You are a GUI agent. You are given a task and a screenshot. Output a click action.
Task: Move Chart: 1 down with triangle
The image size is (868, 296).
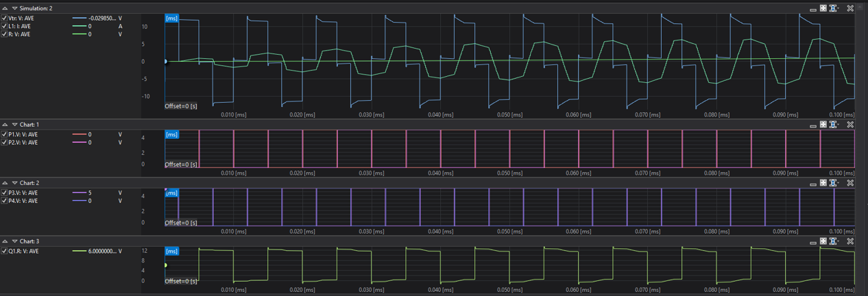tap(15, 125)
